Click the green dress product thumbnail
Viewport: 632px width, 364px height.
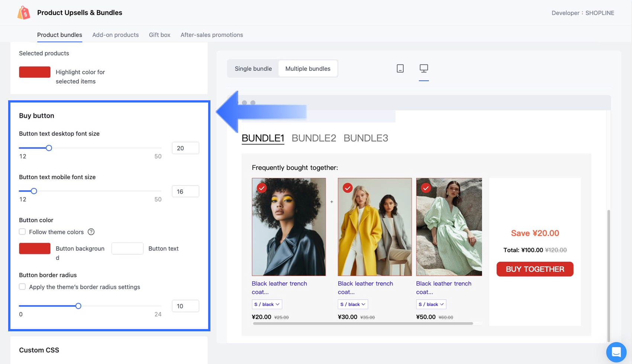pos(449,227)
